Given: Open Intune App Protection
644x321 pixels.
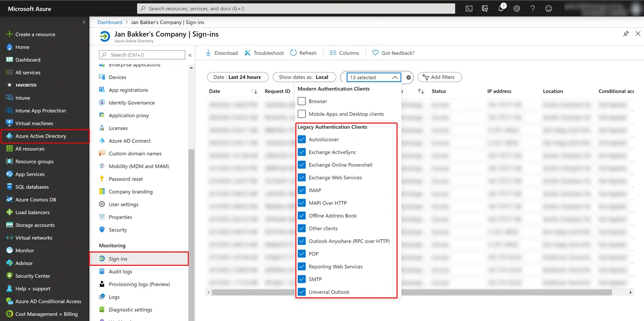Looking at the screenshot, I should 40,110.
